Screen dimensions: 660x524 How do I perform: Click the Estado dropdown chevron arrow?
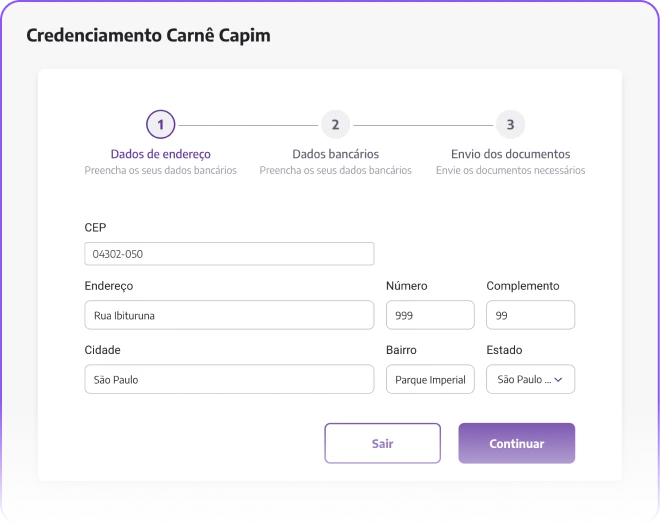(559, 379)
